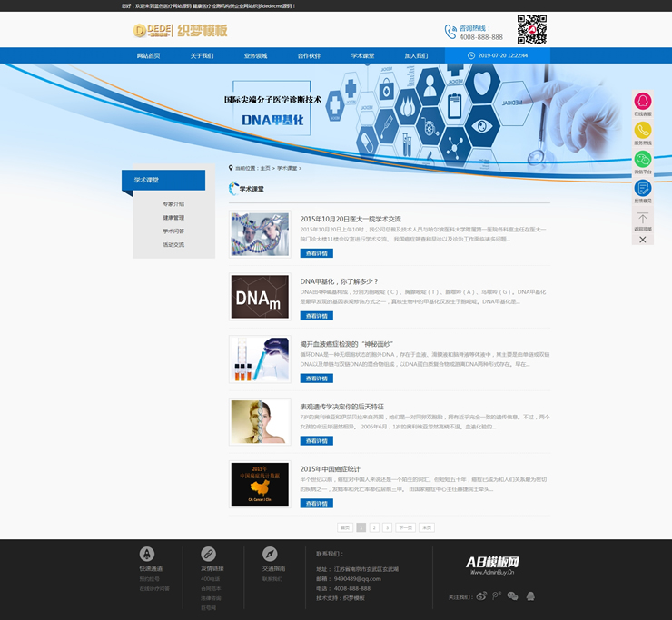Click the Weibo icon in footer
672x620 pixels.
pyautogui.click(x=482, y=595)
